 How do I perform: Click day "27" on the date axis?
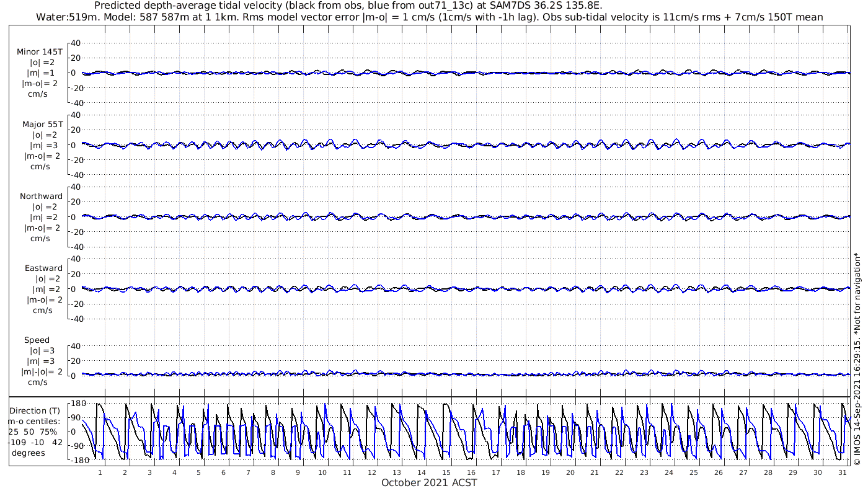coord(743,472)
